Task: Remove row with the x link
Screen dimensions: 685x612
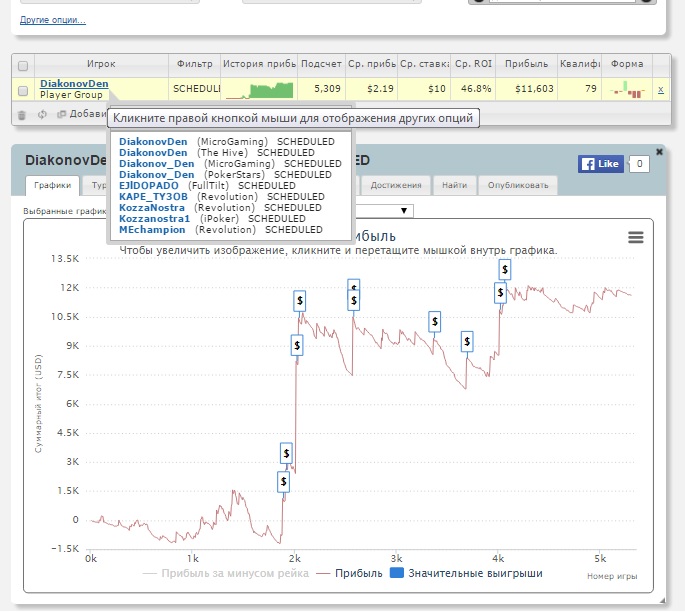Action: (661, 90)
